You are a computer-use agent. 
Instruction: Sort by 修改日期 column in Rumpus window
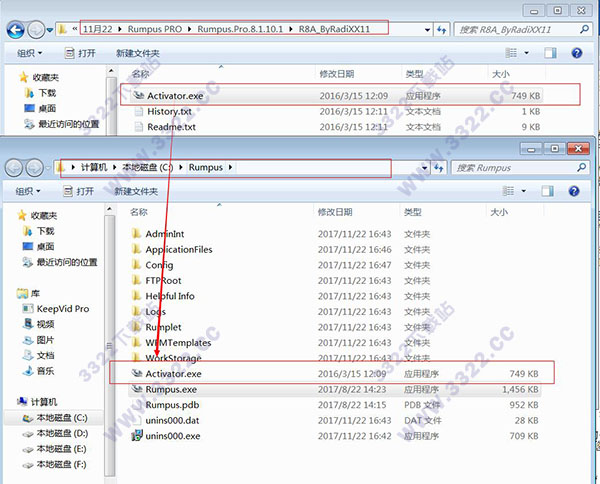pyautogui.click(x=335, y=212)
